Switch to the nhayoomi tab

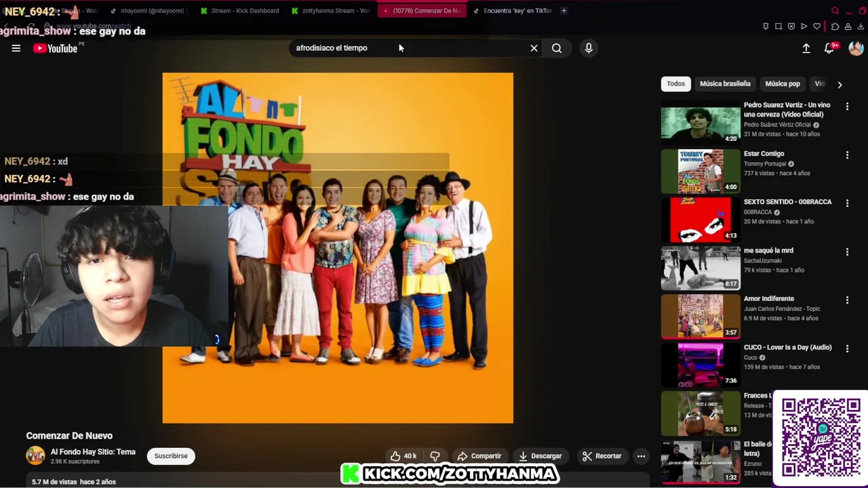[149, 11]
